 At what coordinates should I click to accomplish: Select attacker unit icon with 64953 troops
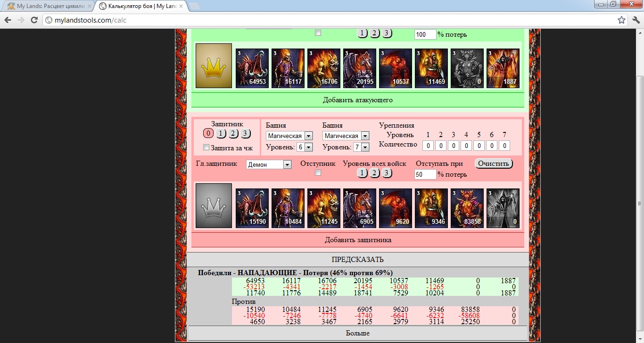tap(252, 68)
